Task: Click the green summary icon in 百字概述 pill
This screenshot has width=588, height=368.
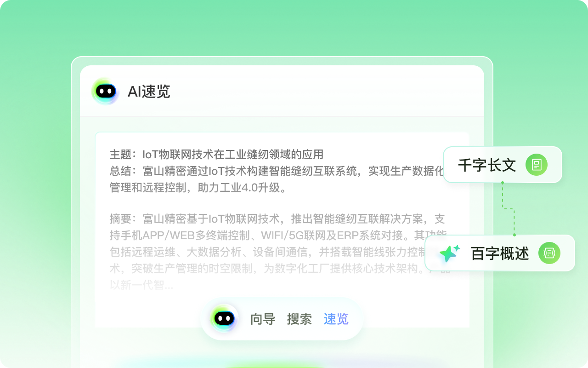Action: point(549,253)
